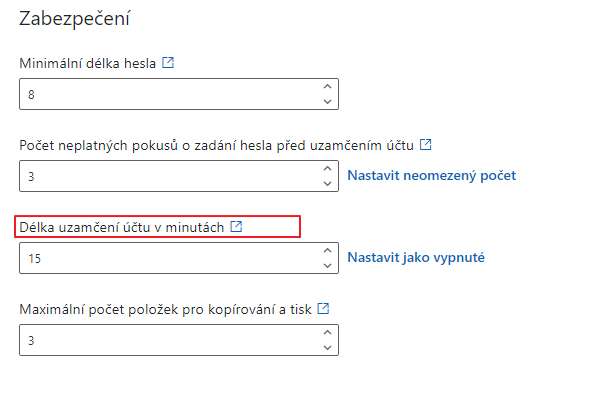Decrease invalid password attempts count
The width and height of the screenshot is (589, 396).
click(x=328, y=183)
